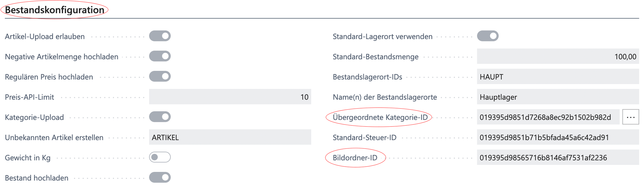Click the Preis-API-Limit field
Image resolution: width=644 pixels, height=187 pixels.
(230, 97)
